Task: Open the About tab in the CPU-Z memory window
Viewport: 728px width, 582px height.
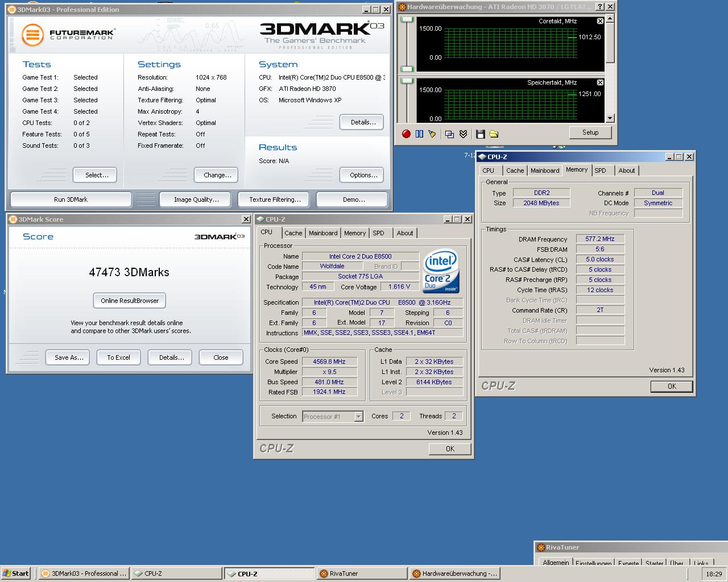Action: [627, 171]
